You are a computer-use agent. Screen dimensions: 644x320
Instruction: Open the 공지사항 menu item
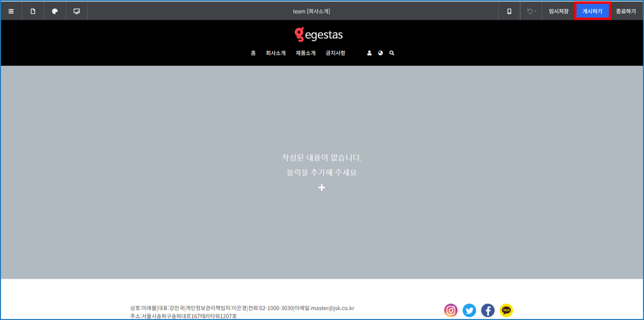click(335, 53)
